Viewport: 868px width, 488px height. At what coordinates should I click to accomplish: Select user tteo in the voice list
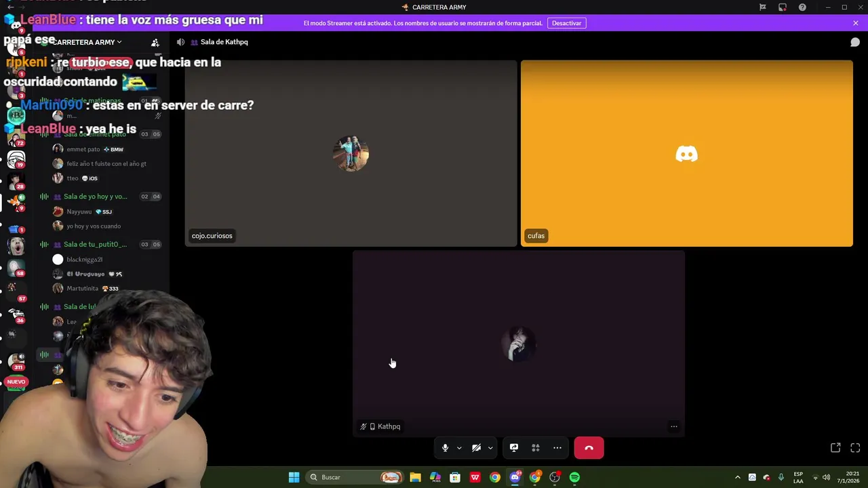click(75, 178)
